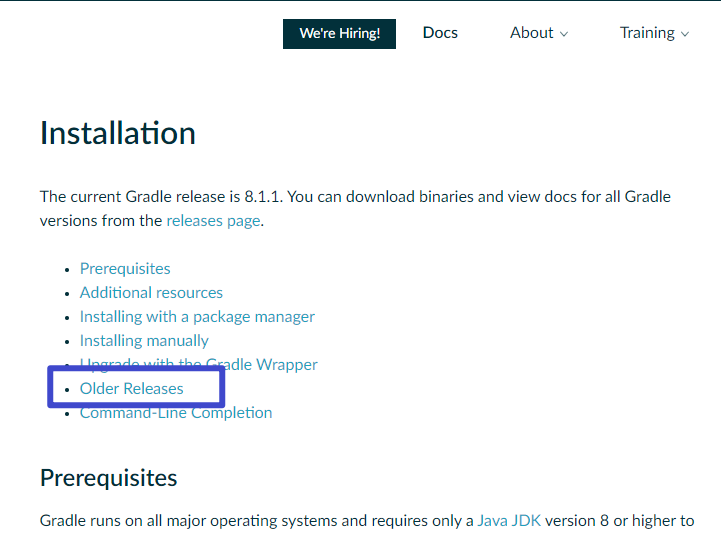Viewport: 721px width, 535px height.
Task: Expand the chevron next to Training
Action: [685, 34]
